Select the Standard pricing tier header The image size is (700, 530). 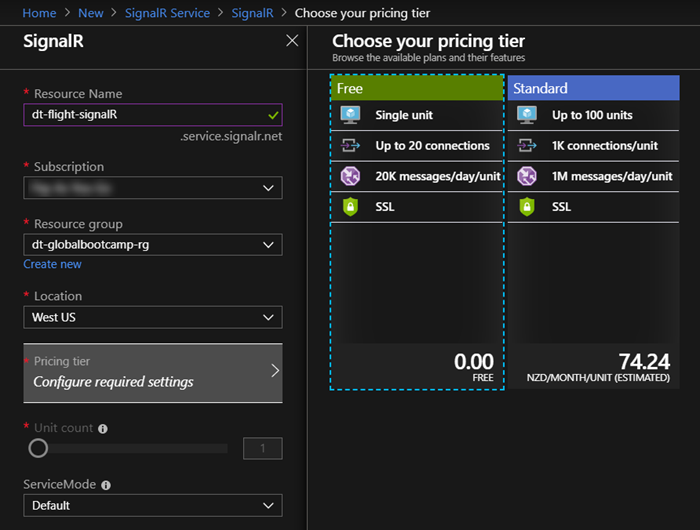point(593,88)
